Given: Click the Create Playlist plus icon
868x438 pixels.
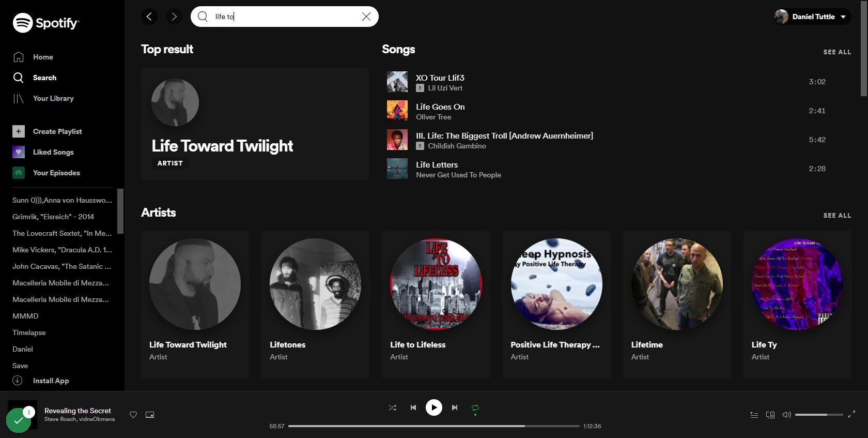Looking at the screenshot, I should (19, 131).
